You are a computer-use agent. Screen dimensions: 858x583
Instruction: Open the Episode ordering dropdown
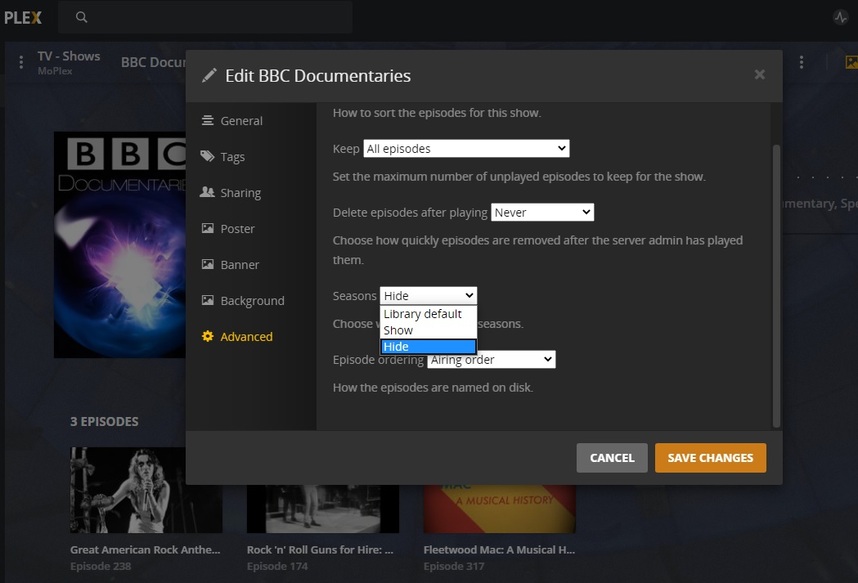pos(491,360)
